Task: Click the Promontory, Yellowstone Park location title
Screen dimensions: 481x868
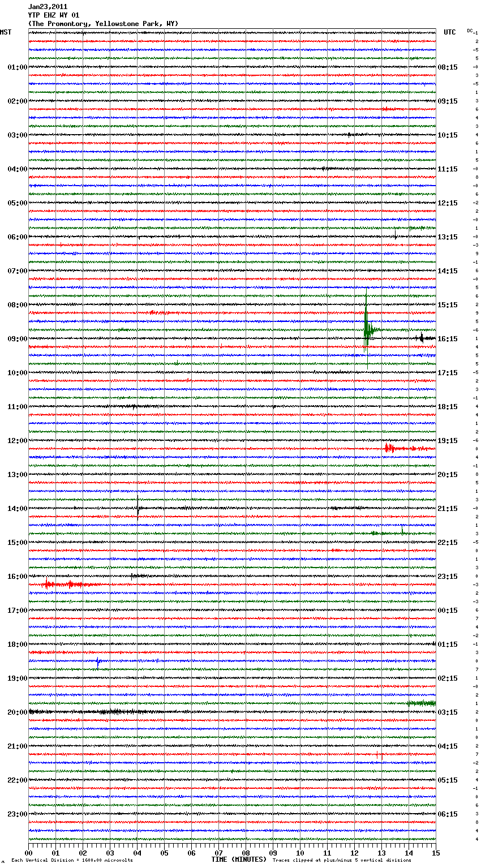Action: pos(103,24)
